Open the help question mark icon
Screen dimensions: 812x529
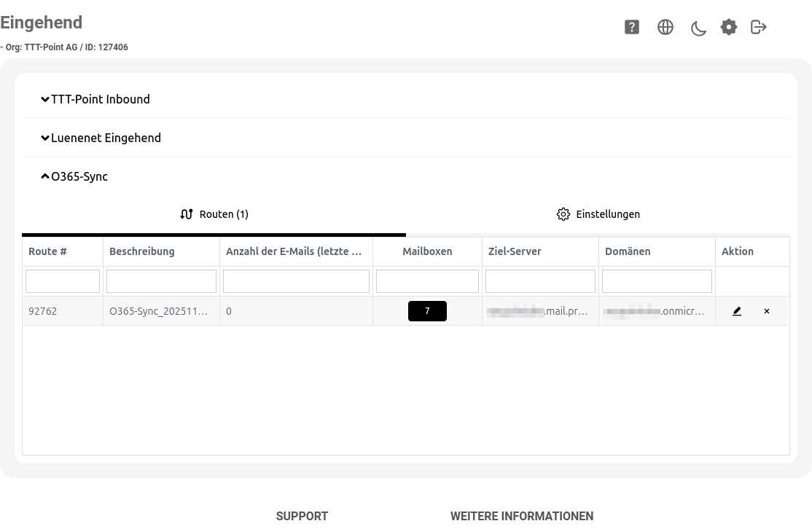[x=632, y=27]
